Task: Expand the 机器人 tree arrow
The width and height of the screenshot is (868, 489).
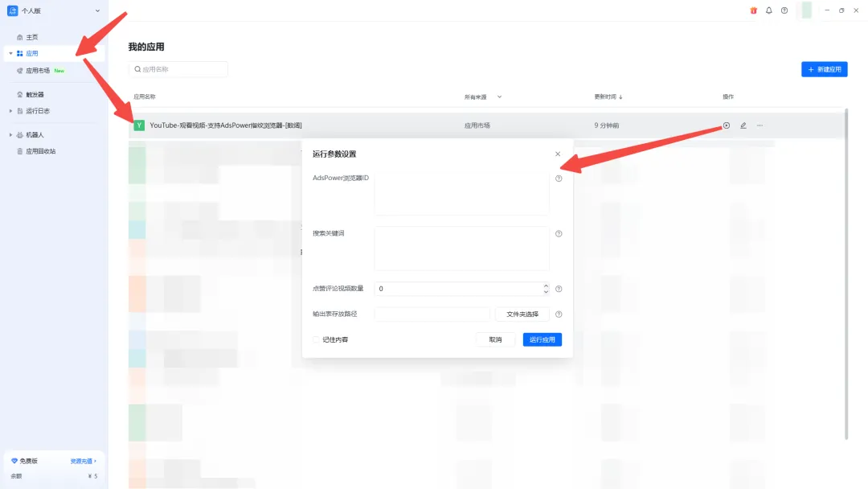Action: pos(10,134)
